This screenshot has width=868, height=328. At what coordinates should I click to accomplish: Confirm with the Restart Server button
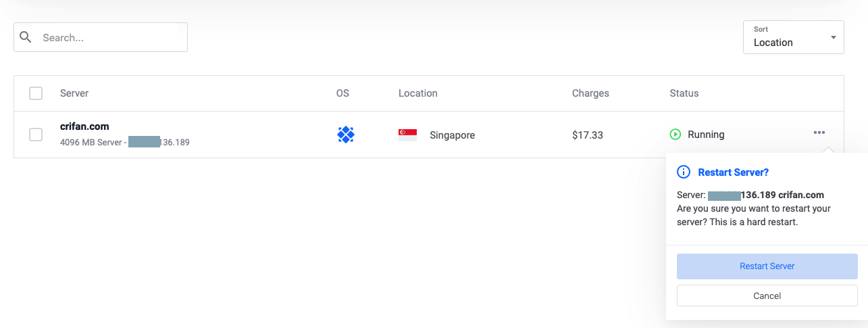tap(767, 266)
